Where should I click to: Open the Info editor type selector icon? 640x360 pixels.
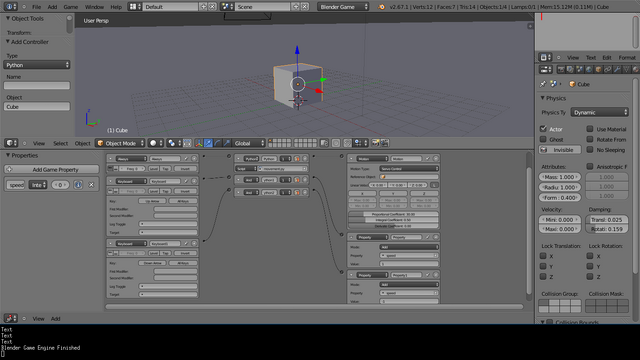[11, 7]
